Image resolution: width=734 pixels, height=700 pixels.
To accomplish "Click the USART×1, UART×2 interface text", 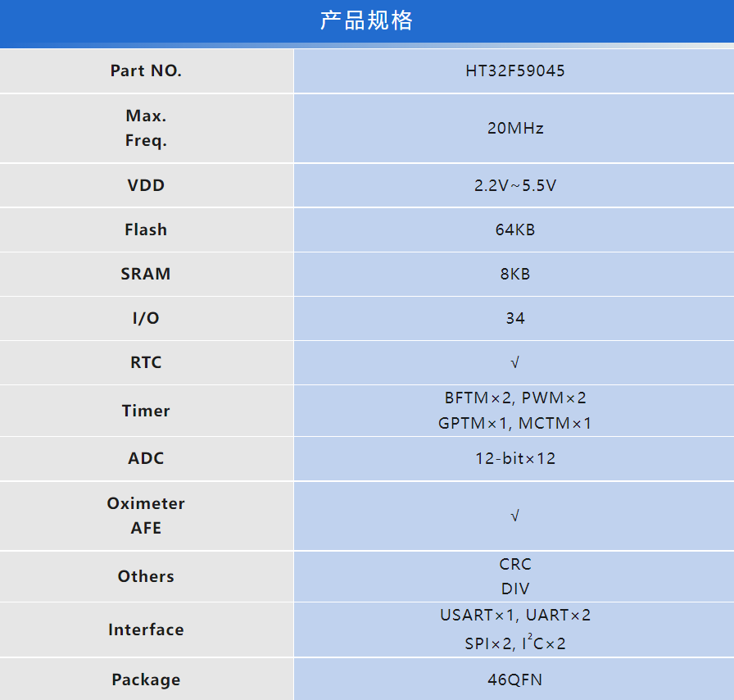I will click(514, 615).
